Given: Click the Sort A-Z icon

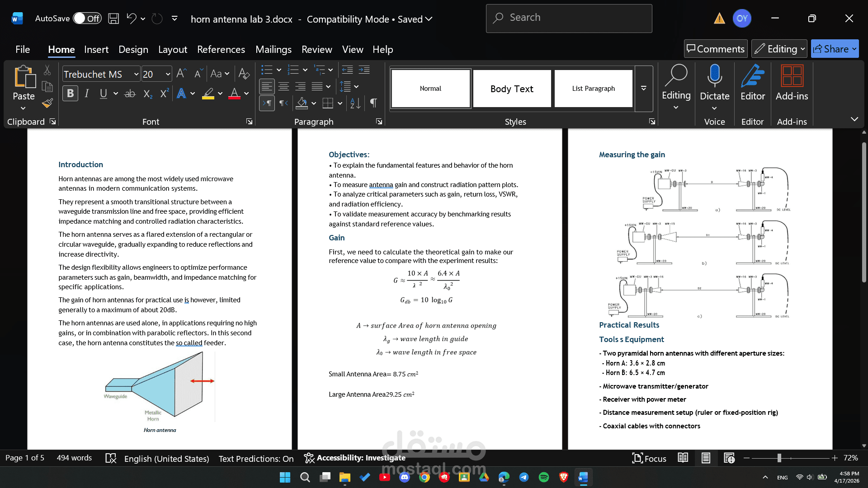Looking at the screenshot, I should pyautogui.click(x=355, y=103).
